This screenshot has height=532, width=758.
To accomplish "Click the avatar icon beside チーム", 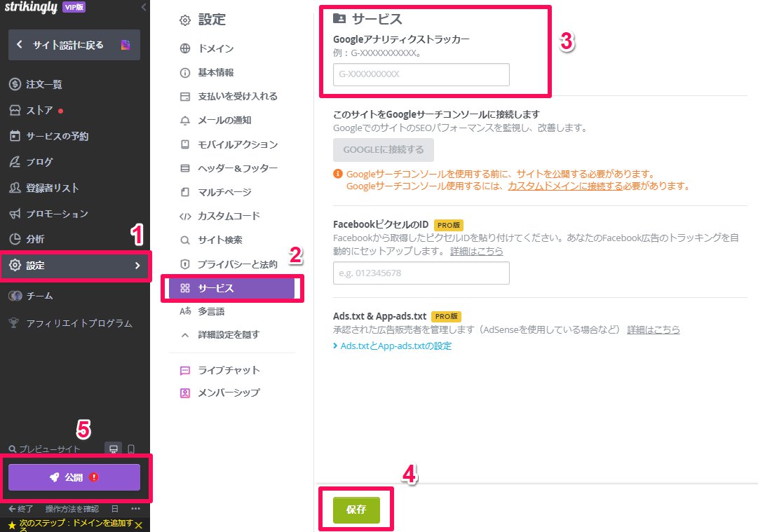I will click(15, 296).
